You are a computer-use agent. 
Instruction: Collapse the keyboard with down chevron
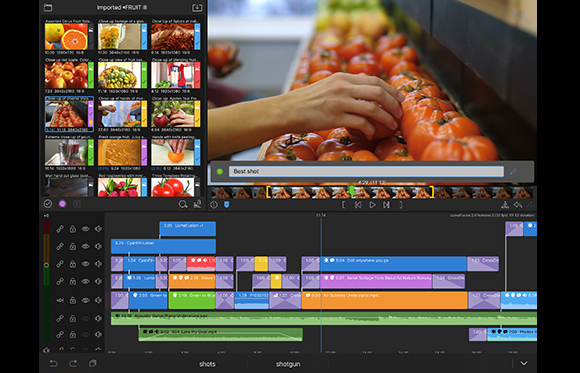(x=524, y=363)
